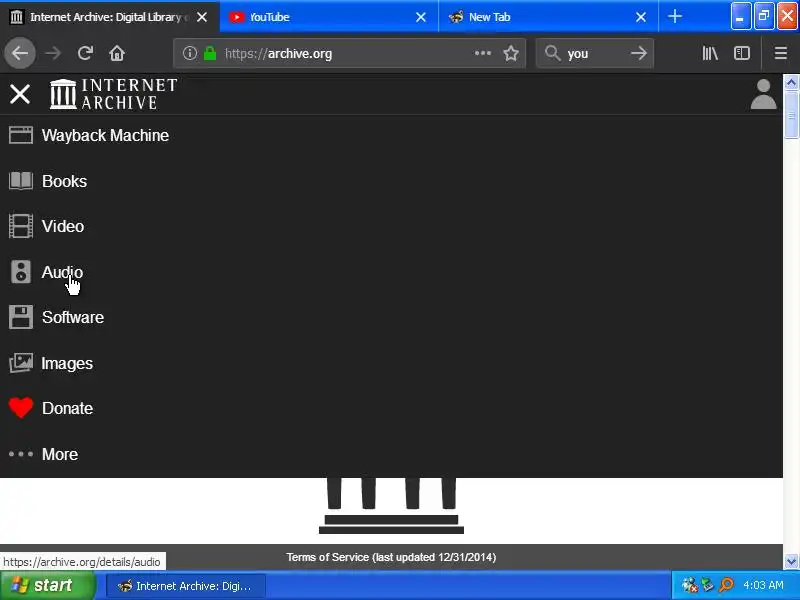The image size is (800, 600).
Task: Open the Firefox hamburger menu
Action: pyautogui.click(x=781, y=53)
